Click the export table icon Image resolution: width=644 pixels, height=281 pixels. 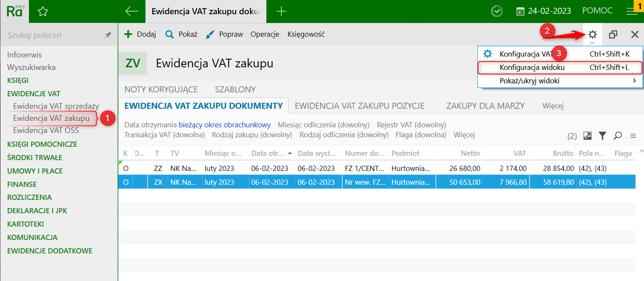(587, 136)
